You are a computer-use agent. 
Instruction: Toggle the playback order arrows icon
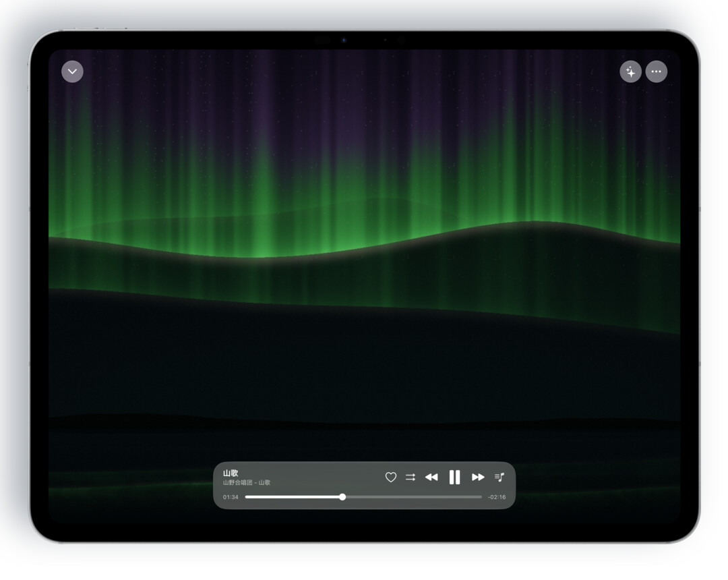tap(411, 477)
